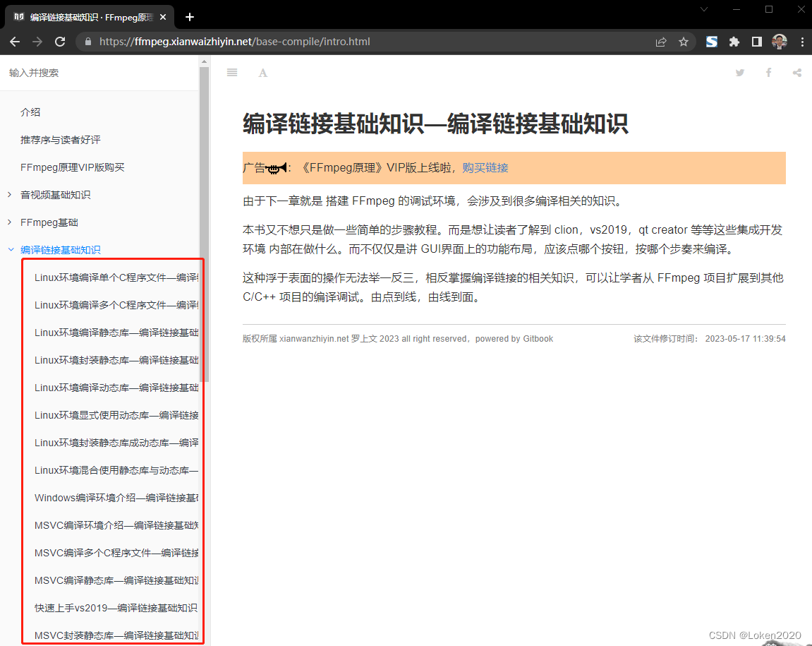Viewport: 812px width, 646px height.
Task: Open Linux环境封装静态库 page
Action: [x=116, y=360]
